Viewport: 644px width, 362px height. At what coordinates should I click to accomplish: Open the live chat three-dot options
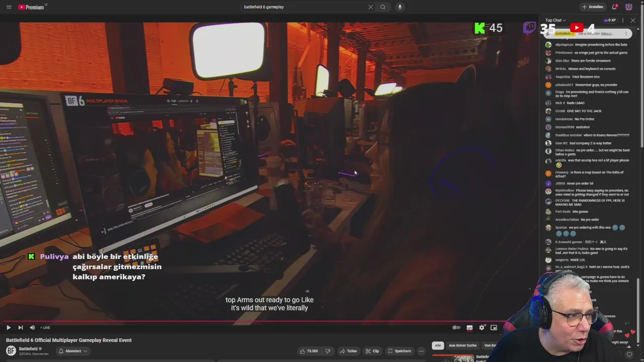pos(623,21)
